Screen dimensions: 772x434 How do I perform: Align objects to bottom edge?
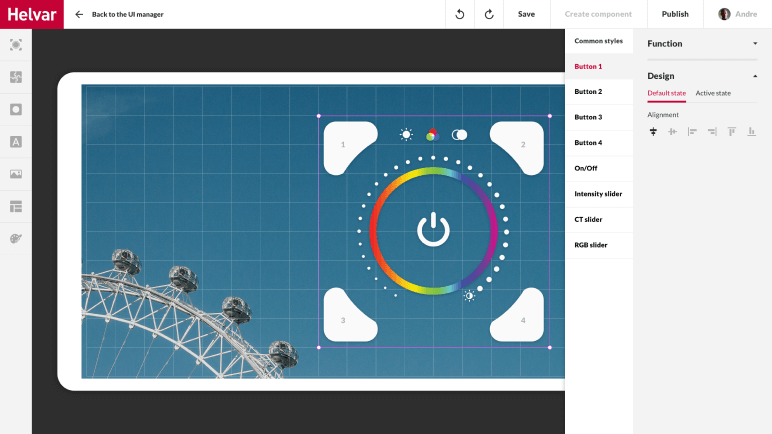coord(751,132)
